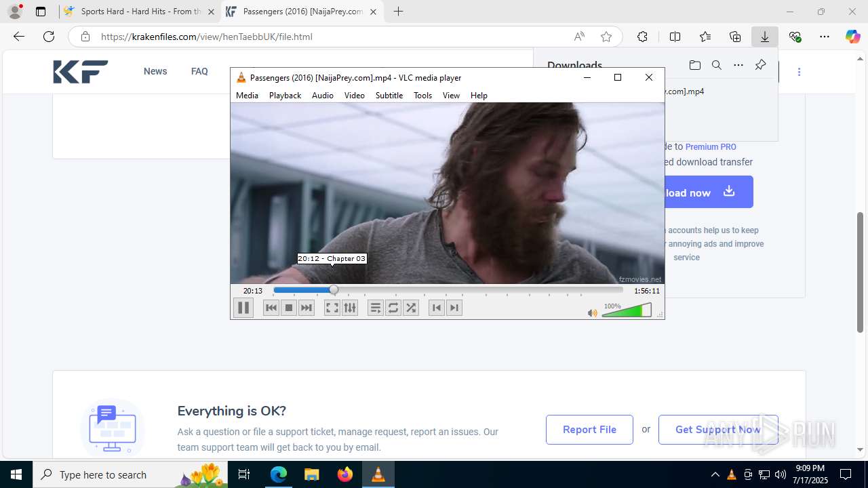Screen dimensions: 868x488
Task: Toggle Edge downloads panel button
Action: (765, 37)
